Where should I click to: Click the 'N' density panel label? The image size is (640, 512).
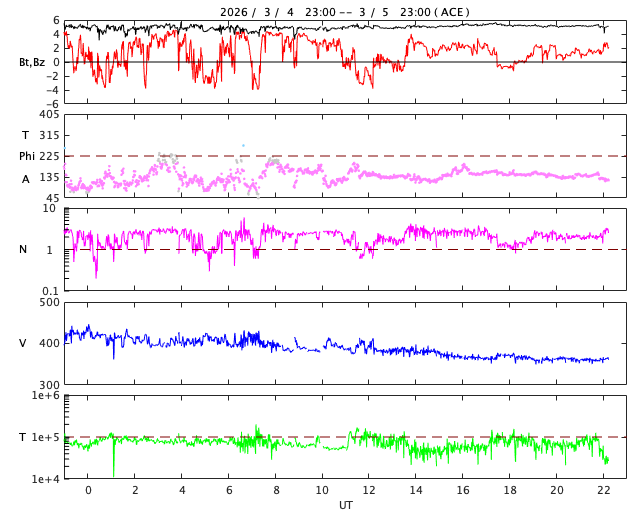[x=23, y=249]
